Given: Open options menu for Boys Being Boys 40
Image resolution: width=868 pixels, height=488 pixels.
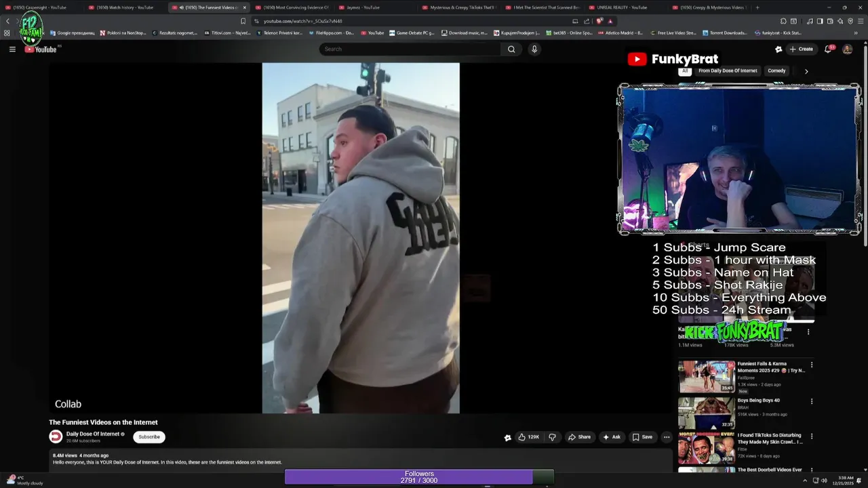Looking at the screenshot, I should coord(811,401).
